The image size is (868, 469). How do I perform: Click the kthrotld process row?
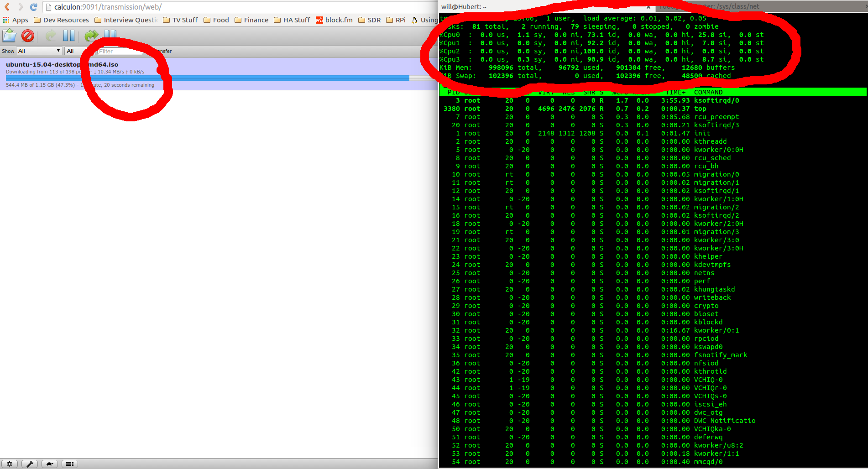pyautogui.click(x=653, y=371)
